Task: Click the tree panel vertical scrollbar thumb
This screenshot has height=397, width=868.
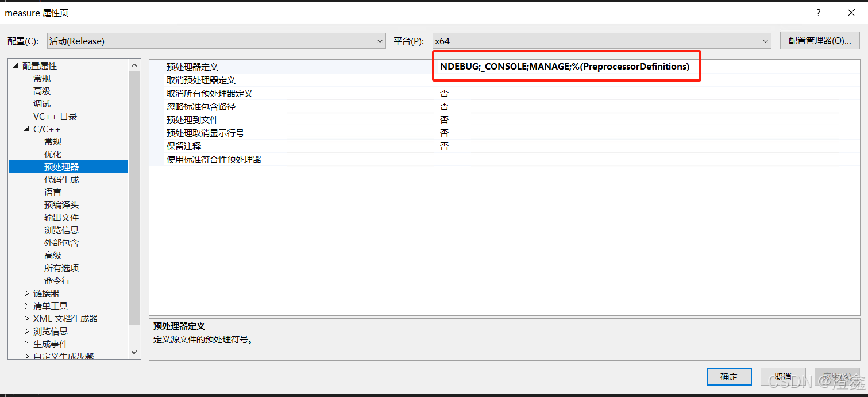Action: (x=134, y=198)
